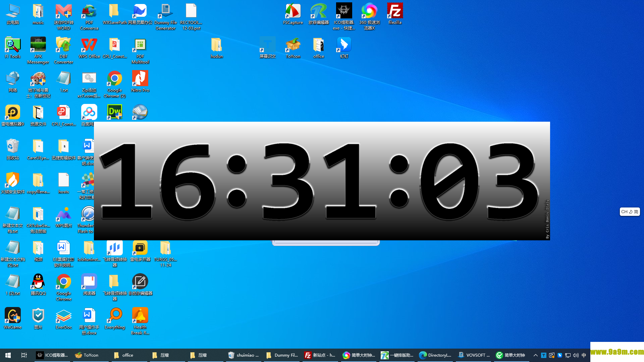Screen dimensions: 644x362
Task: Select the APK Messenger icon
Action: 38,51
